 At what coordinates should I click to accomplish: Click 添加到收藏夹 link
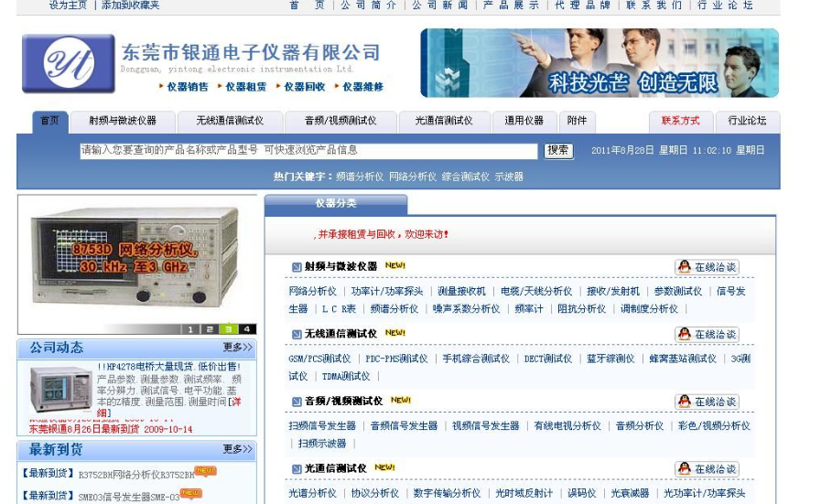130,5
